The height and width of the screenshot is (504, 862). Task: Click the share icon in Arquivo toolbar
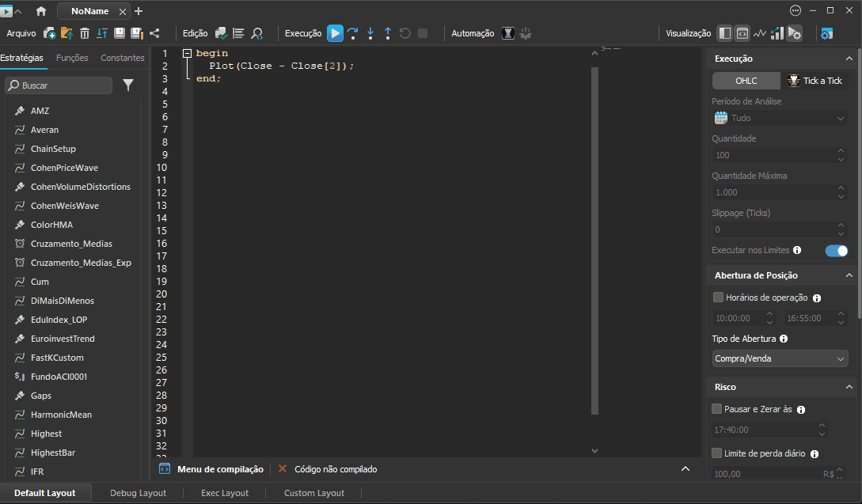tap(154, 33)
